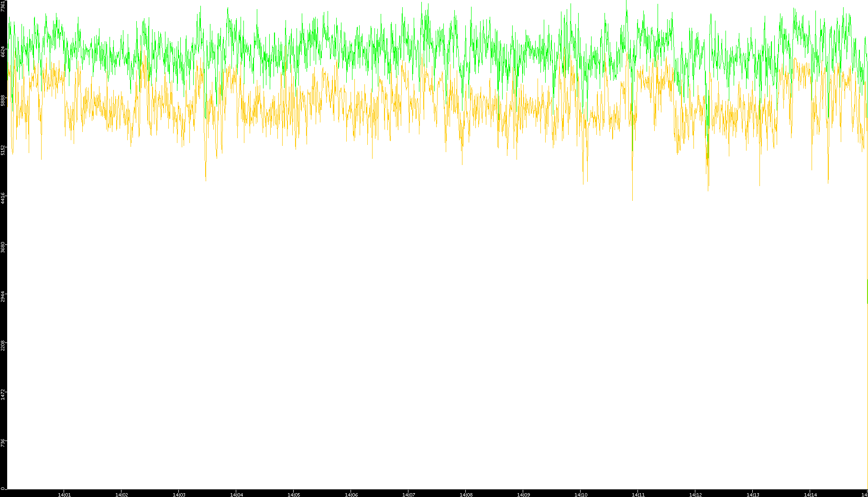Viewport: 868px width, 497px height.
Task: Click the 7361 value axis label
Action: tap(3, 6)
